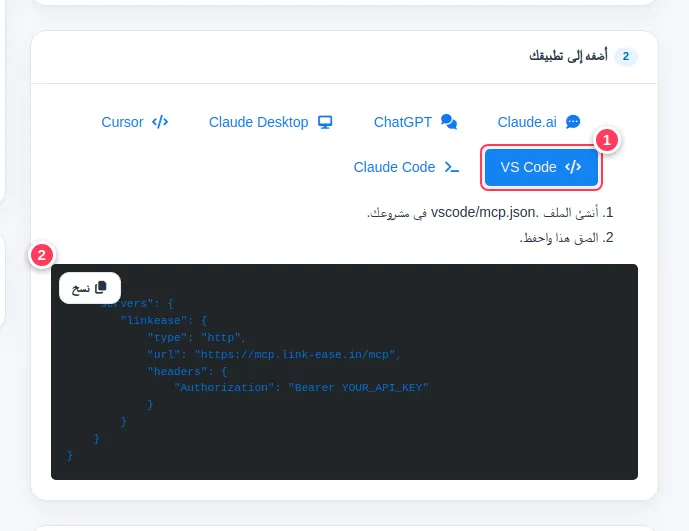Click the terminal prompt icon beside Claude Code

(452, 167)
